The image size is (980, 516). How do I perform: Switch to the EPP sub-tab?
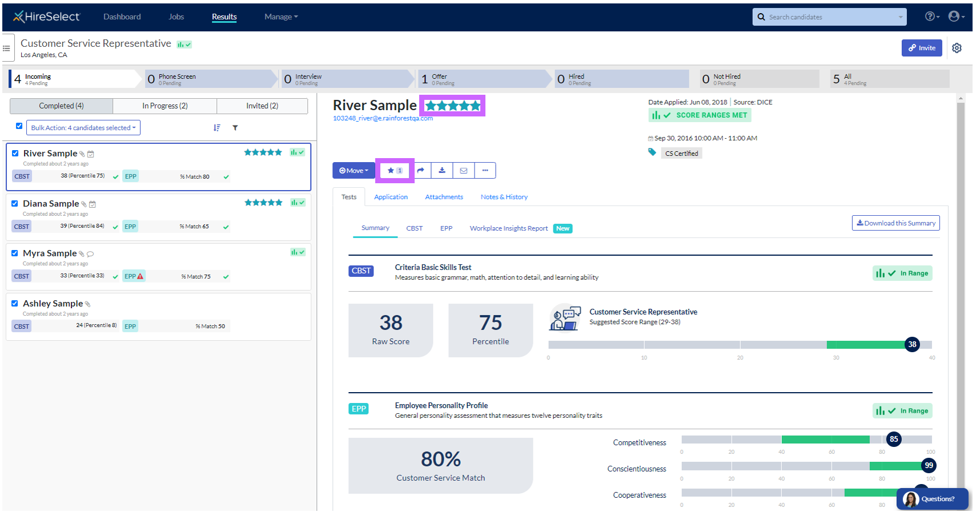tap(447, 228)
